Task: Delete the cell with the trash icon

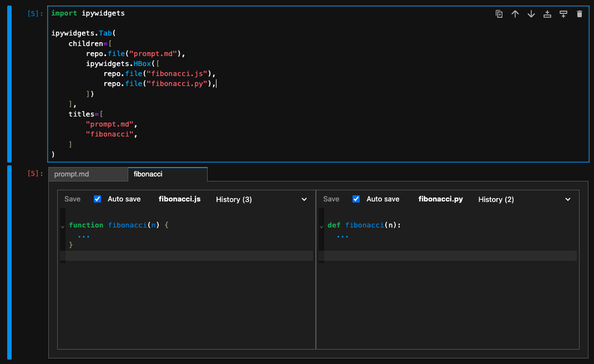Action: click(x=579, y=14)
